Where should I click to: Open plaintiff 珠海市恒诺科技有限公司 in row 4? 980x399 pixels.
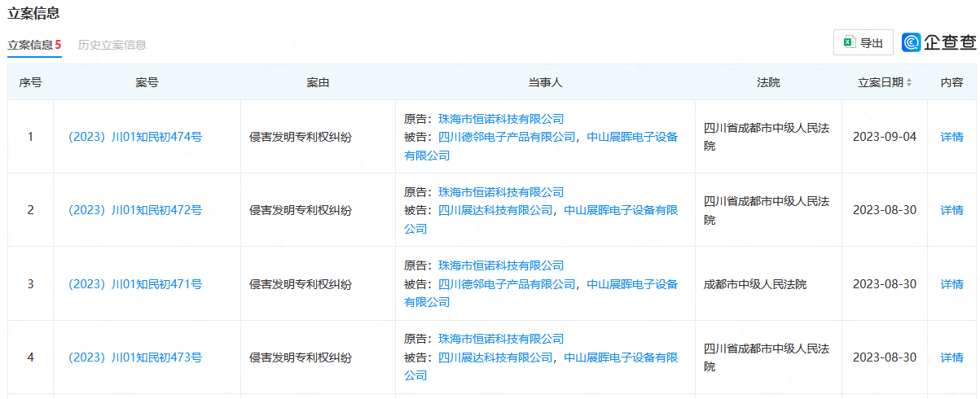click(x=501, y=339)
